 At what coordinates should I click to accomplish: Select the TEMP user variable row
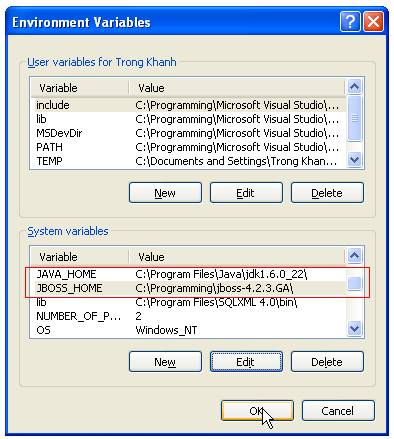(188, 161)
